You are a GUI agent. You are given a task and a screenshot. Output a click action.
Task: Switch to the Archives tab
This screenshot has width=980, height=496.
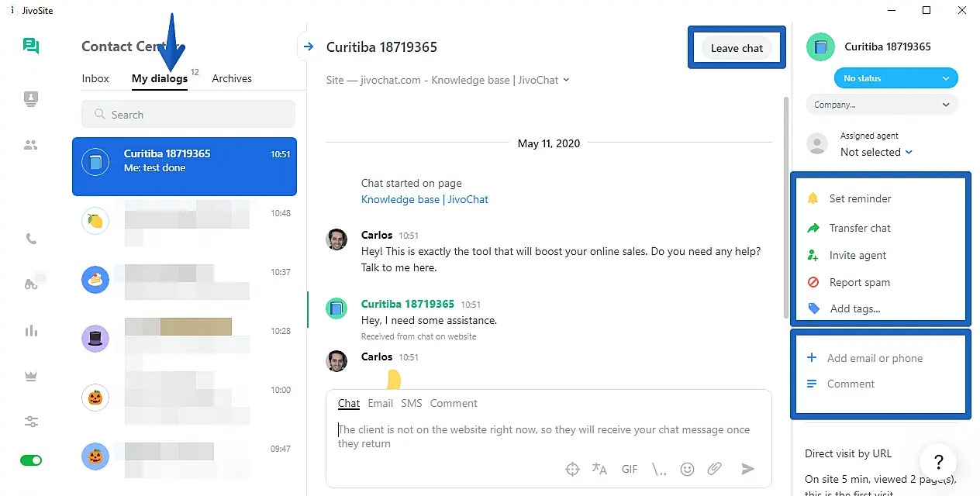click(x=232, y=78)
